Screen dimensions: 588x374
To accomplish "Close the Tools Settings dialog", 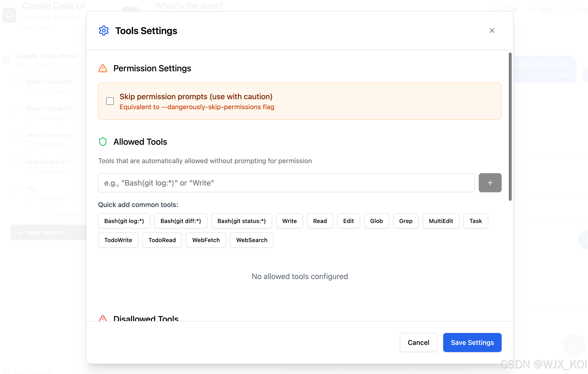I will point(492,31).
